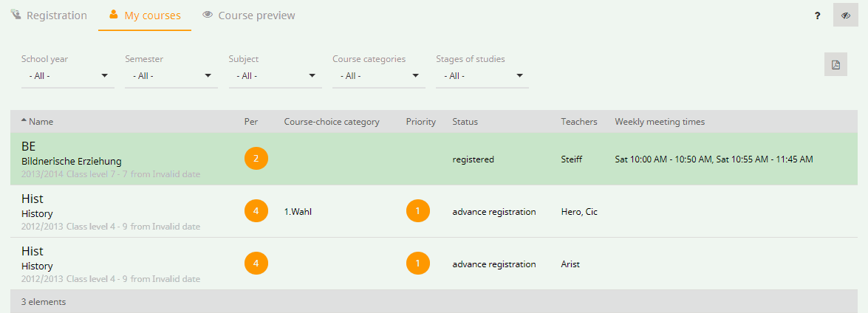
Task: Export the list via PDF icon
Action: click(835, 65)
